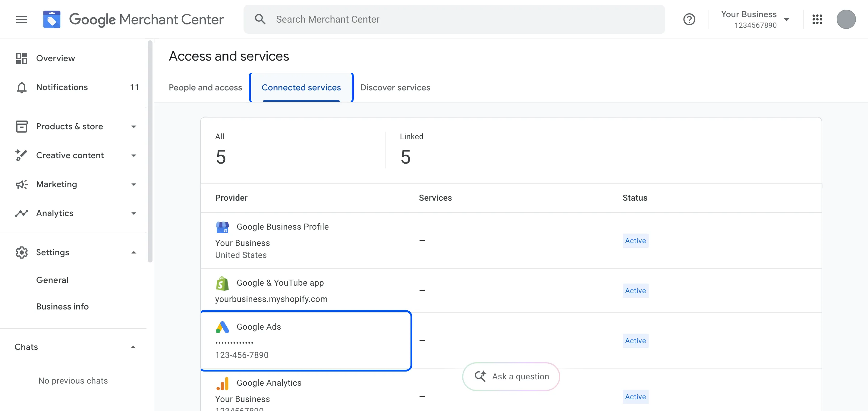Screen dimensions: 868x411
Task: Expand the Marketing menu arrow
Action: [134, 185]
